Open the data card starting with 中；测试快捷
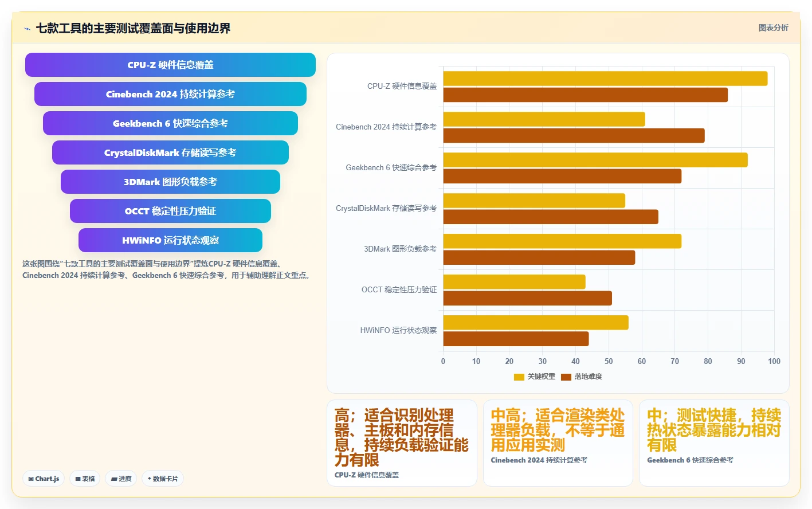 pos(714,443)
